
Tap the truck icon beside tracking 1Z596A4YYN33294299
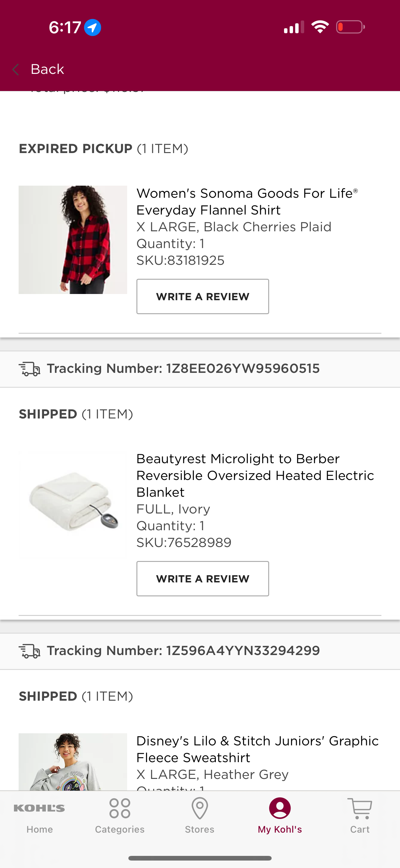[29, 651]
